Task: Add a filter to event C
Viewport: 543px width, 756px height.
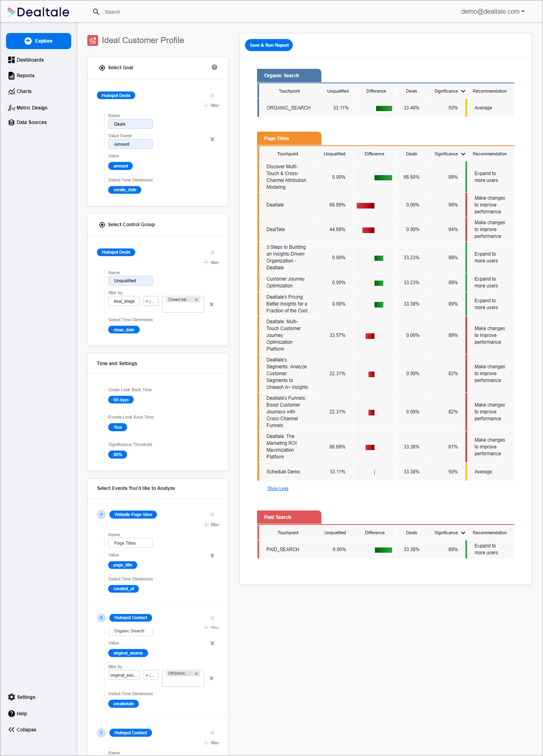Action: click(211, 743)
